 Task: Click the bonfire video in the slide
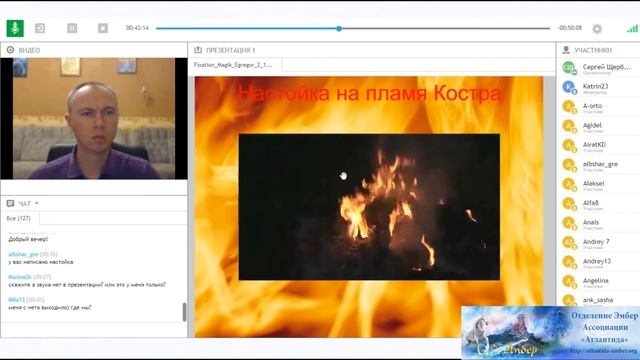(x=369, y=207)
